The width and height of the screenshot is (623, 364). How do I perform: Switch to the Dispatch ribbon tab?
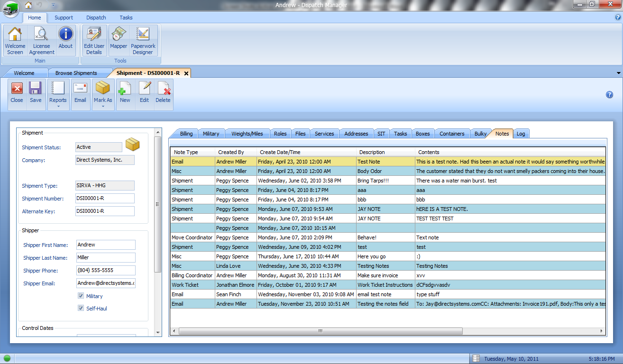coord(96,18)
